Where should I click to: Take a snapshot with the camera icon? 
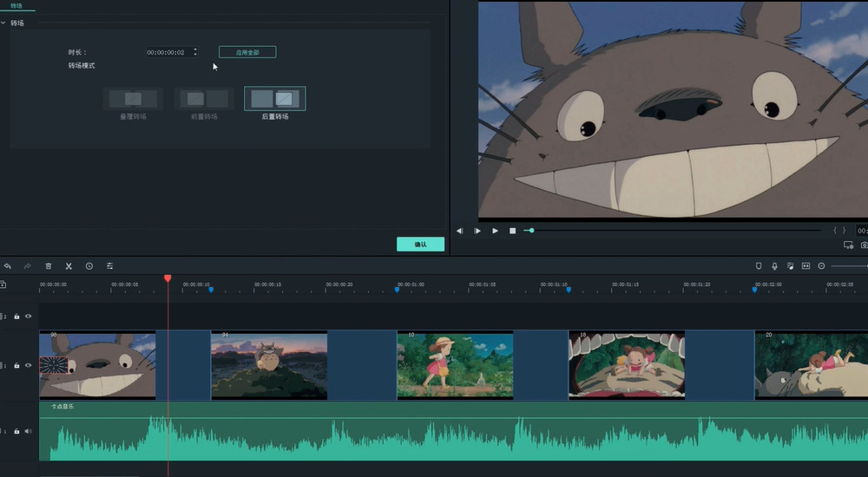864,245
